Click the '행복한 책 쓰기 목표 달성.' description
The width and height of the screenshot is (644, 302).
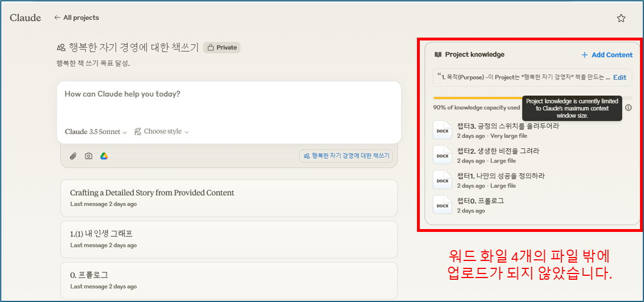pyautogui.click(x=93, y=64)
